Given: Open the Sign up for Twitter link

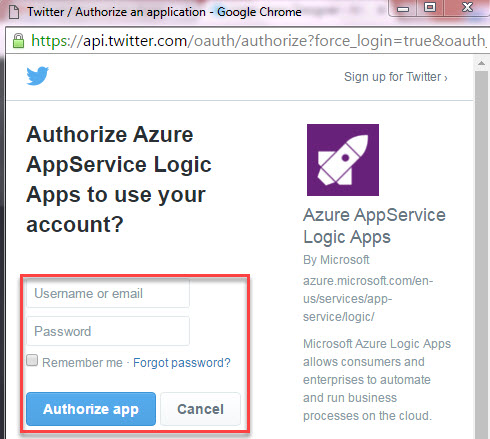Looking at the screenshot, I should point(396,77).
